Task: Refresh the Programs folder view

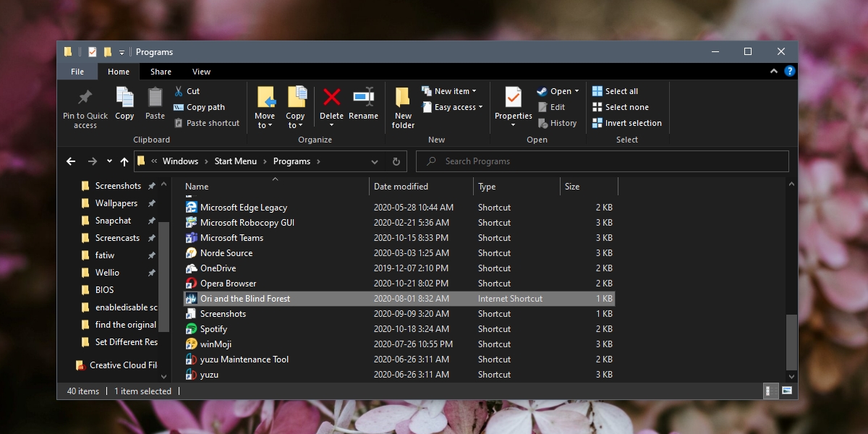Action: 396,161
